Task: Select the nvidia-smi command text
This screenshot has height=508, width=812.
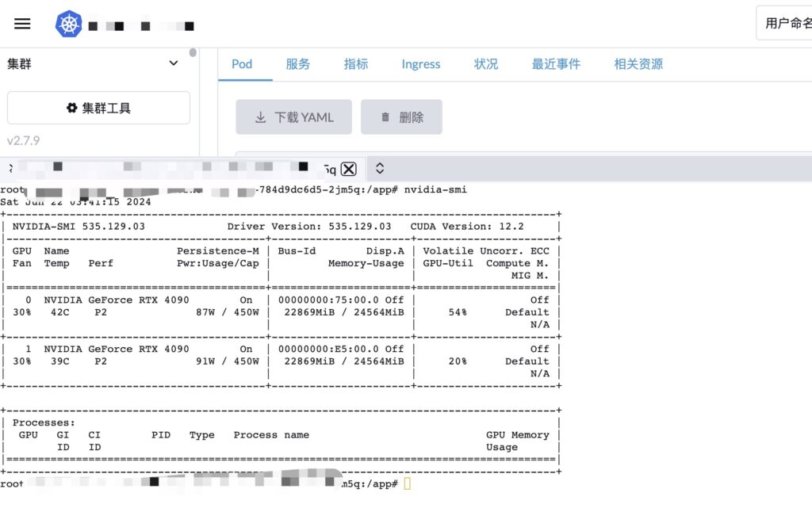Action: 435,189
